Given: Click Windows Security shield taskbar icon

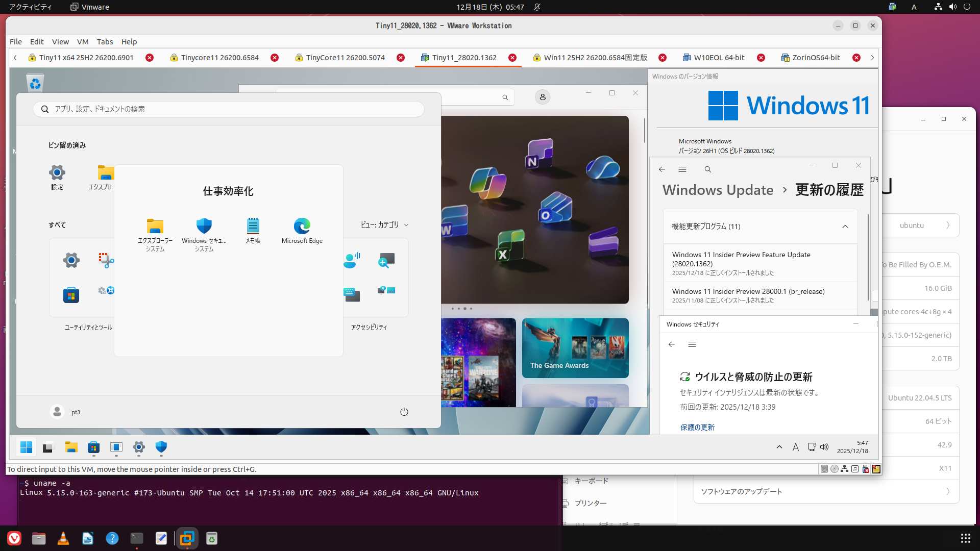Looking at the screenshot, I should pyautogui.click(x=161, y=447).
